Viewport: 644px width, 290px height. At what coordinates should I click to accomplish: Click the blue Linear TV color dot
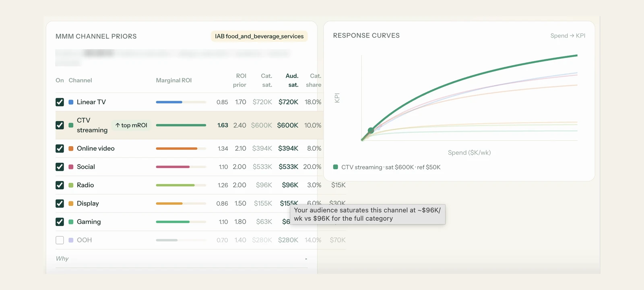(x=71, y=102)
